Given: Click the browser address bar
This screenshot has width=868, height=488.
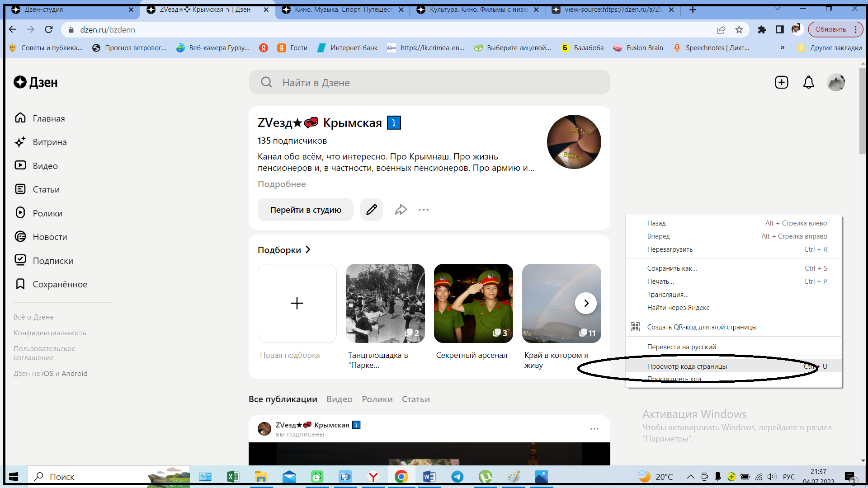Looking at the screenshot, I should (389, 29).
